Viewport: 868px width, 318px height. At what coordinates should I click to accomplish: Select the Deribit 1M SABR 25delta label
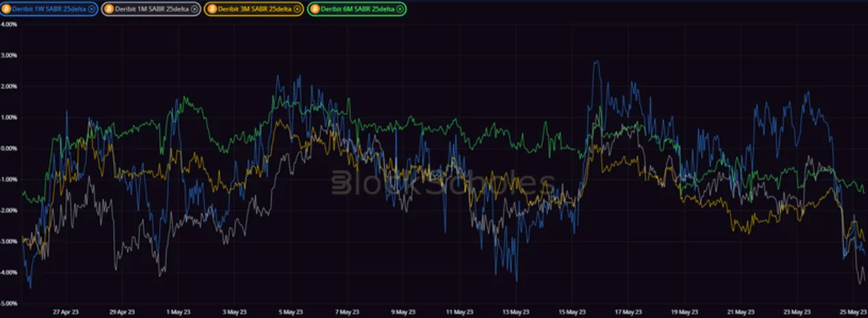point(151,9)
